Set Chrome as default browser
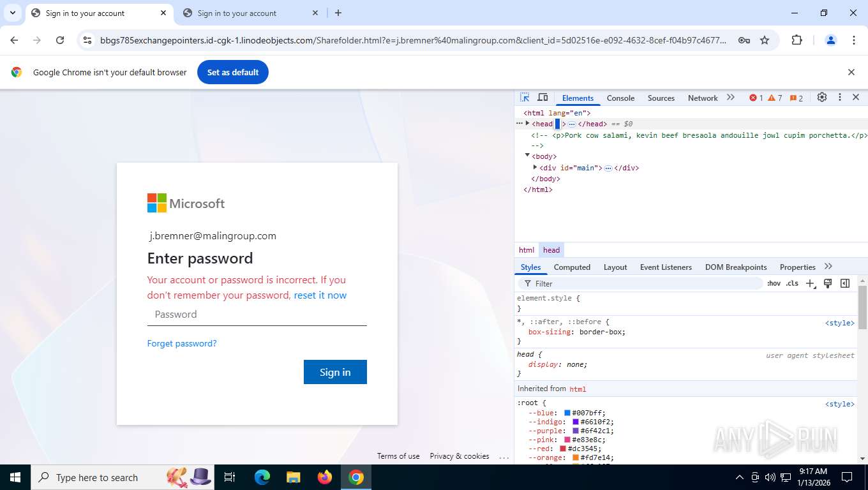Viewport: 868px width, 490px height. click(x=233, y=72)
